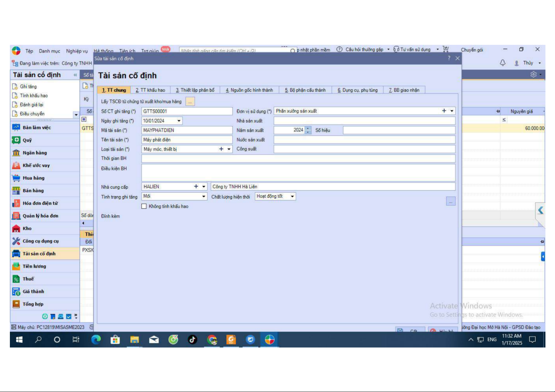Click the Mua hàng cart icon
The image size is (555, 392).
click(x=16, y=178)
